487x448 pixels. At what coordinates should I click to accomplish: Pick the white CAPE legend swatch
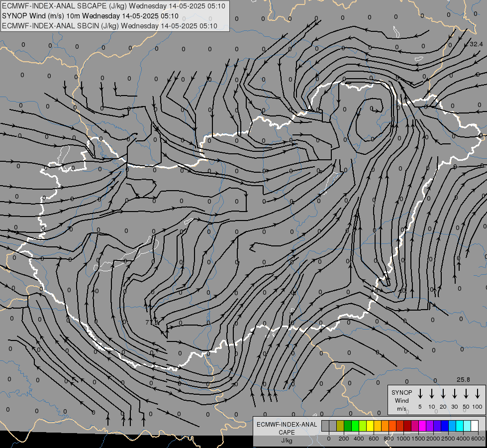[475, 426]
